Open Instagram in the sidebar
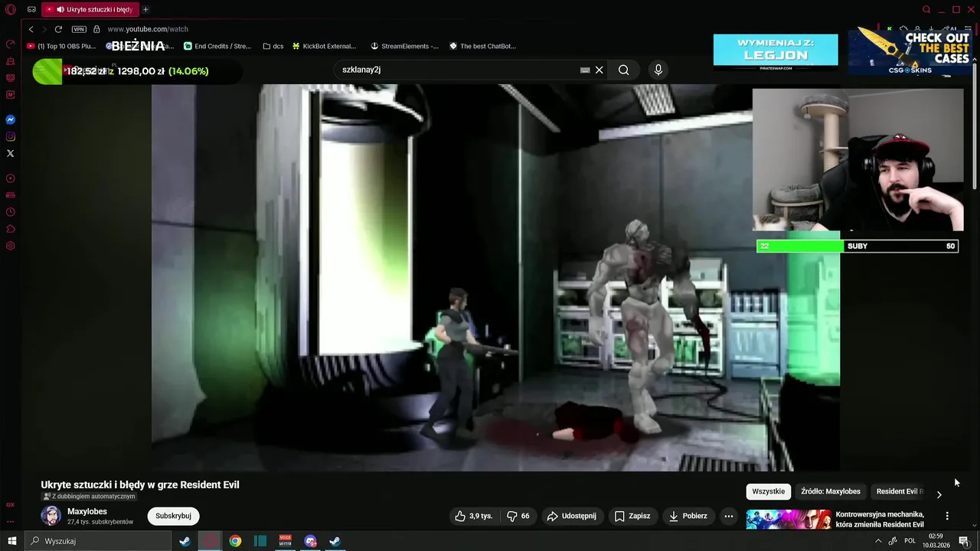This screenshot has width=980, height=551. click(x=11, y=137)
